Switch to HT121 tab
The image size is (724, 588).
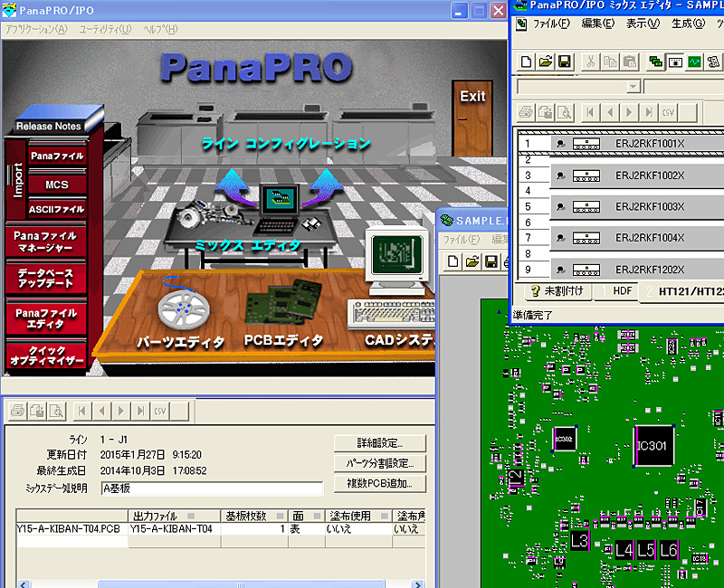(682, 292)
